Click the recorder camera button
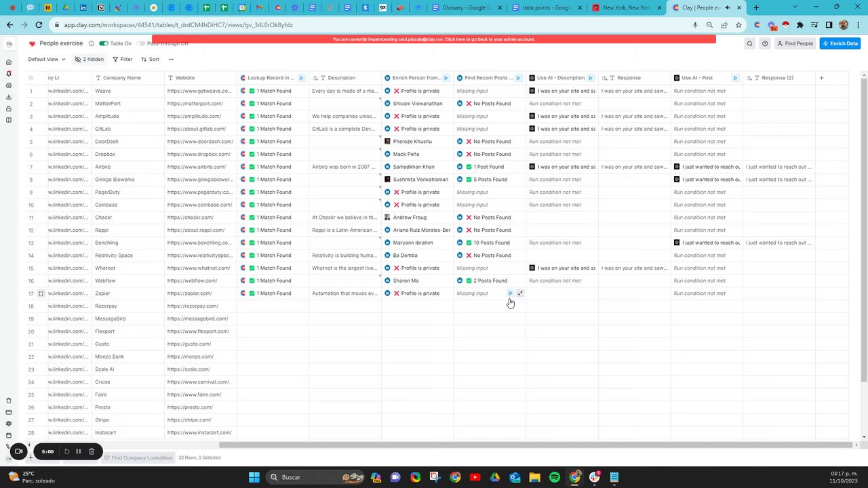 coord(18,451)
